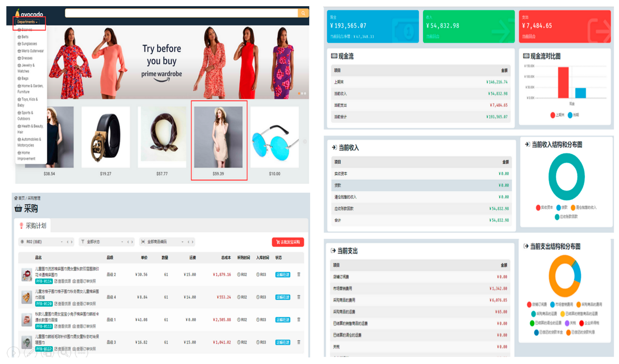This screenshot has height=364, width=619.
Task: Toggle 应收账款回款 legend in income chart
Action: [x=566, y=217]
